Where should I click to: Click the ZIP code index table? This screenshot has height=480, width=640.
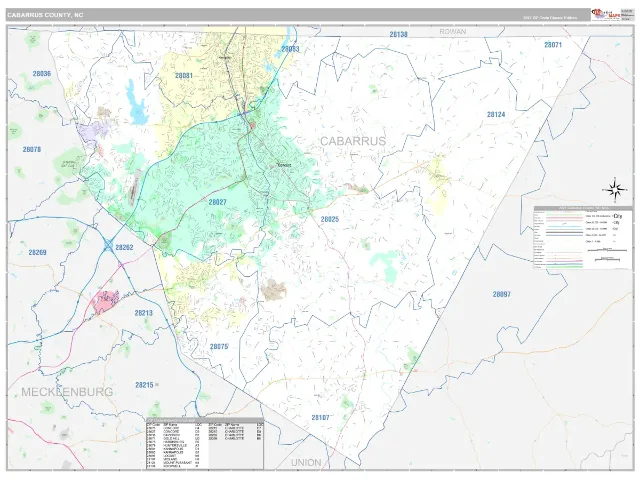pos(205,443)
